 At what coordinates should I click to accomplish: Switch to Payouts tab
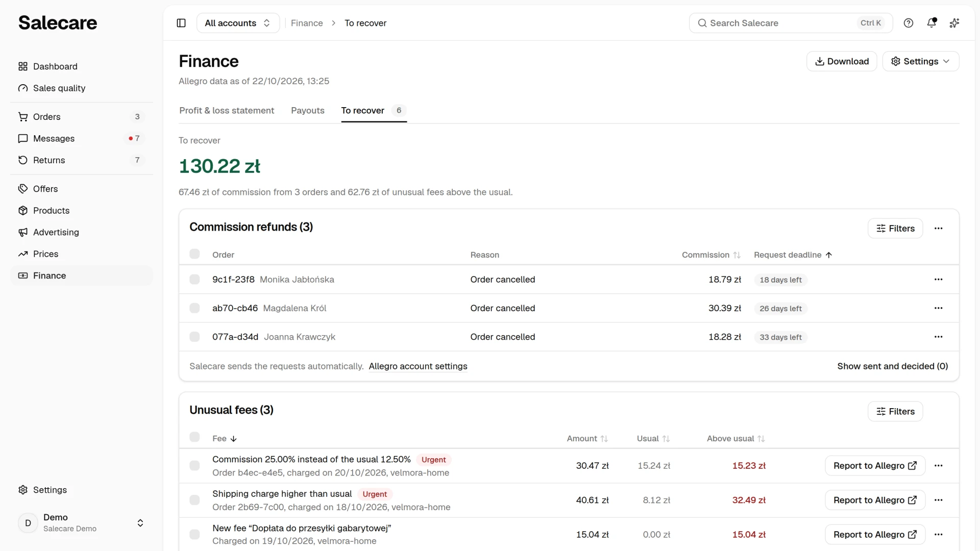pyautogui.click(x=308, y=111)
